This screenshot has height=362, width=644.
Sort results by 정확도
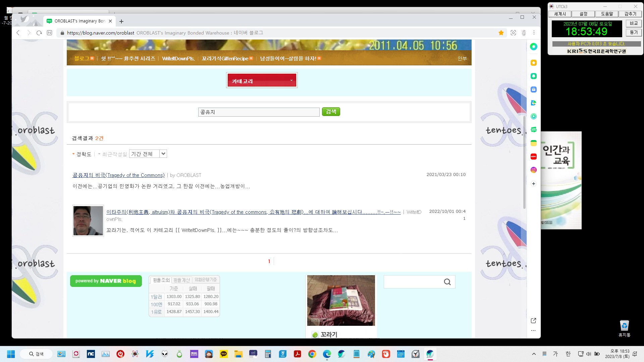point(84,154)
